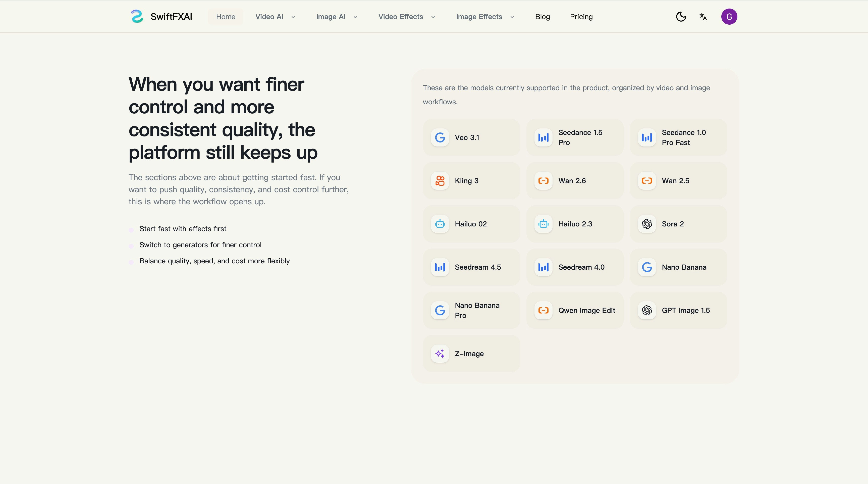Viewport: 868px width, 484px height.
Task: Select the sparkle icon on the Z-Image card
Action: coord(440,354)
